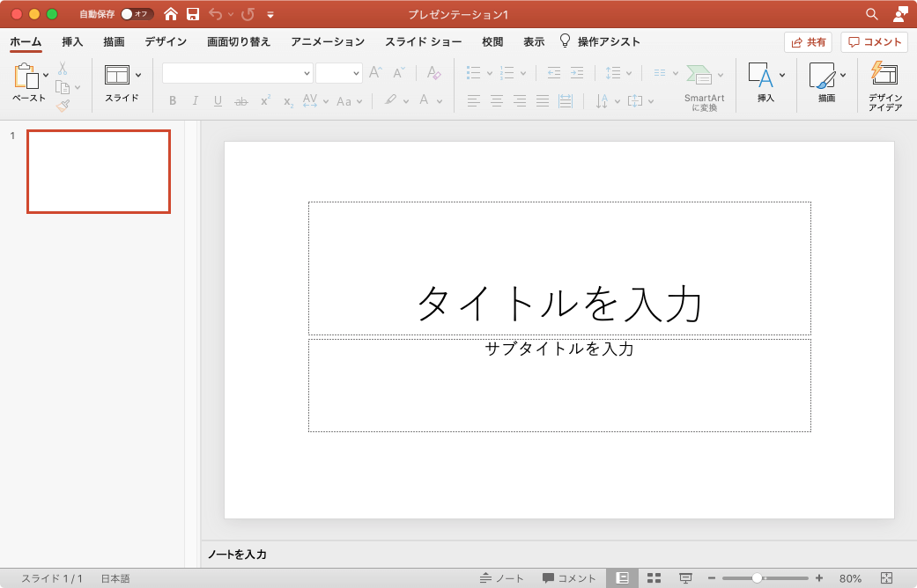Image resolution: width=917 pixels, height=588 pixels.
Task: Open the search magnifier icon
Action: pyautogui.click(x=871, y=14)
